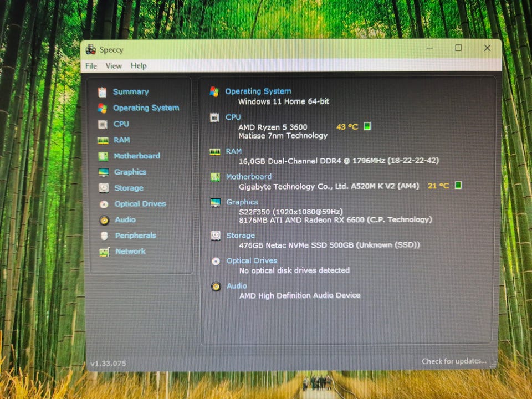
Task: Click the Motherboard icon in sidebar
Action: [103, 156]
